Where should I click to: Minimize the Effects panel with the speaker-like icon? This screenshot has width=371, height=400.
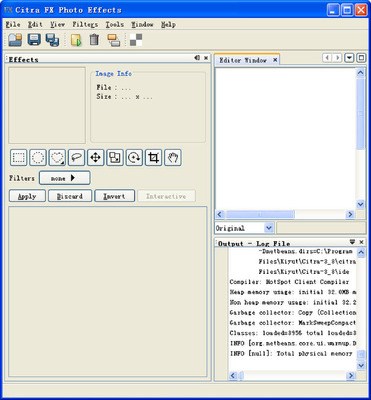click(197, 58)
